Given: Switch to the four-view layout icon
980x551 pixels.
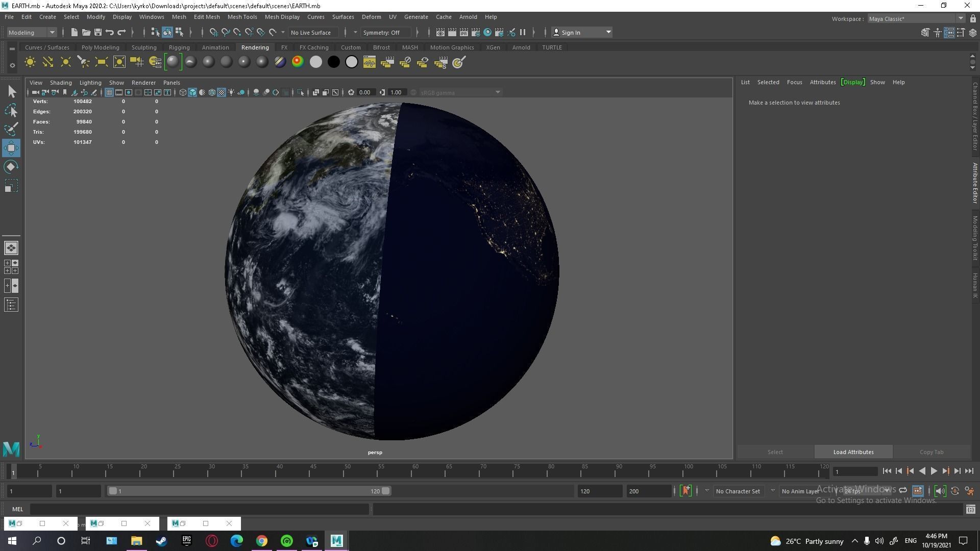Looking at the screenshot, I should coord(11,267).
